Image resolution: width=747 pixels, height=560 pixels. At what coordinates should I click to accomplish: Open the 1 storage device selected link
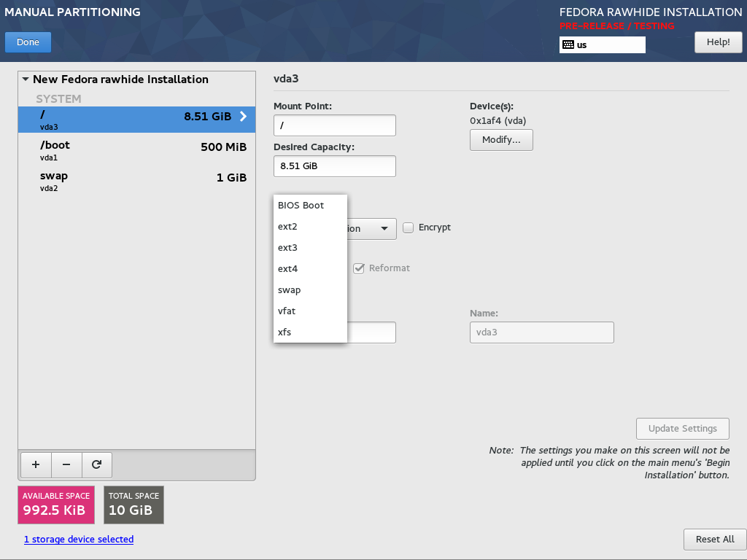[79, 539]
